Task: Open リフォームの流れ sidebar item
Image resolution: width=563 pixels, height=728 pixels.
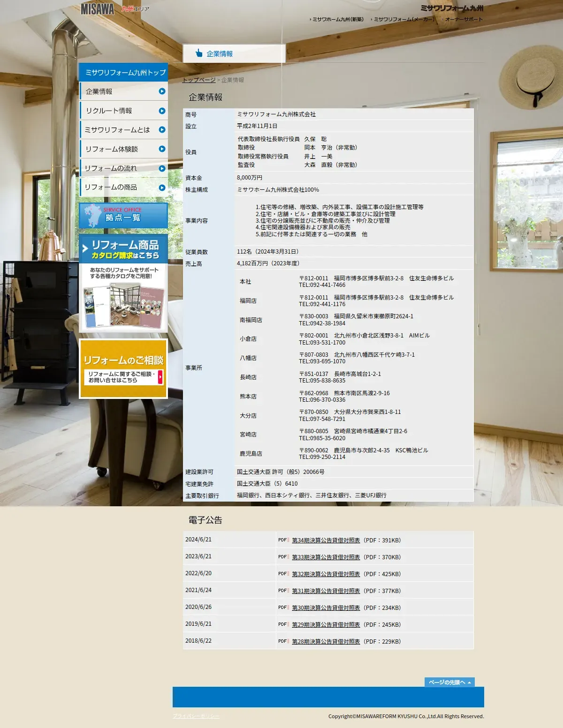Action: pos(124,168)
